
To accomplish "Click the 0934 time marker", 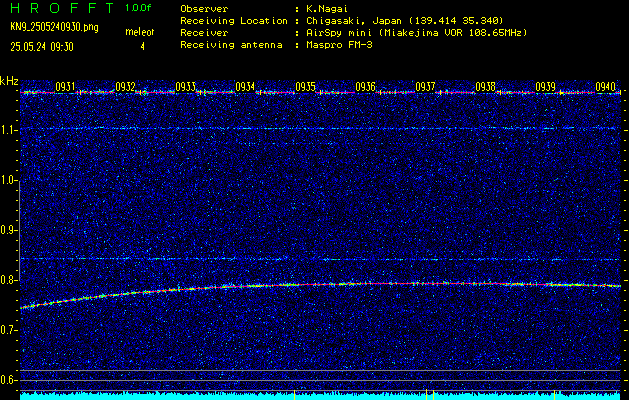I will click(245, 86).
